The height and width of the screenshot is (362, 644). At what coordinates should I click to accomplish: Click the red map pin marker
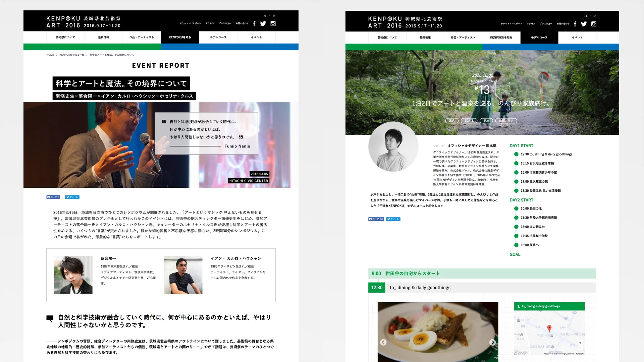(549, 328)
